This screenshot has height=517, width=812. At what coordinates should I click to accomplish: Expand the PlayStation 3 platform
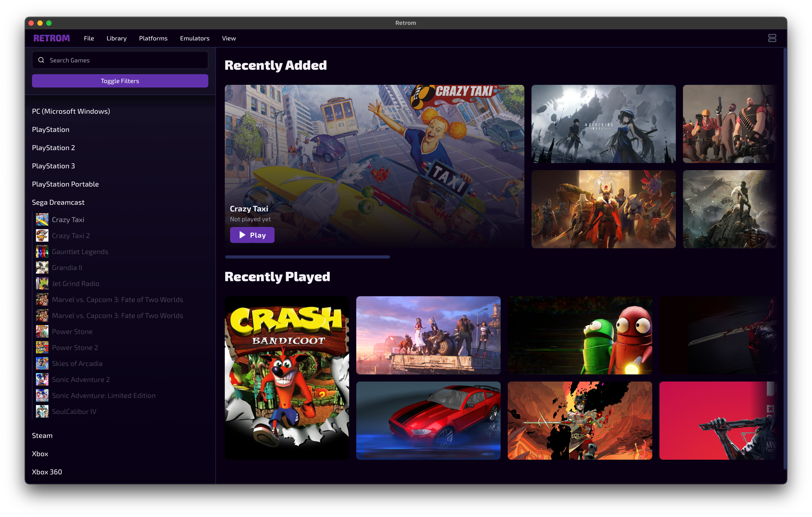coord(53,166)
